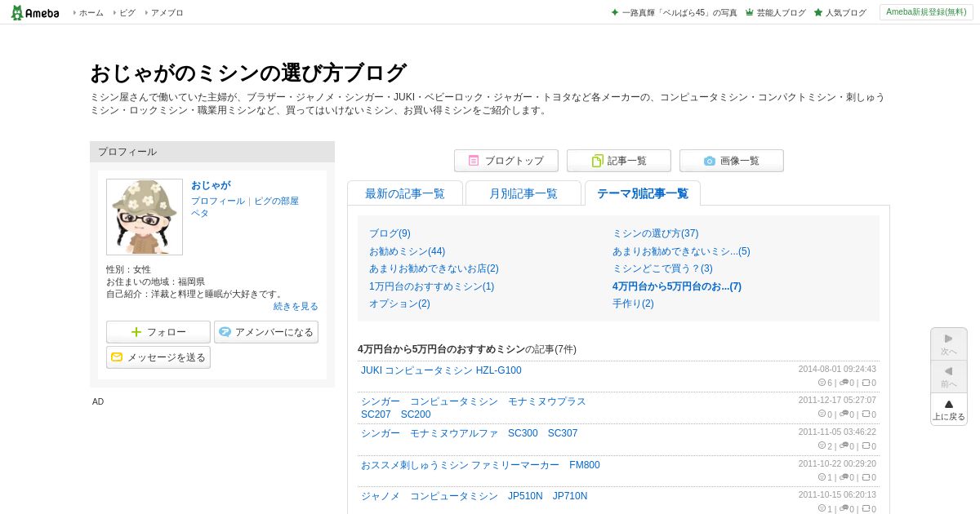Open ピグの部屋 link
The image size is (980, 514).
click(276, 201)
